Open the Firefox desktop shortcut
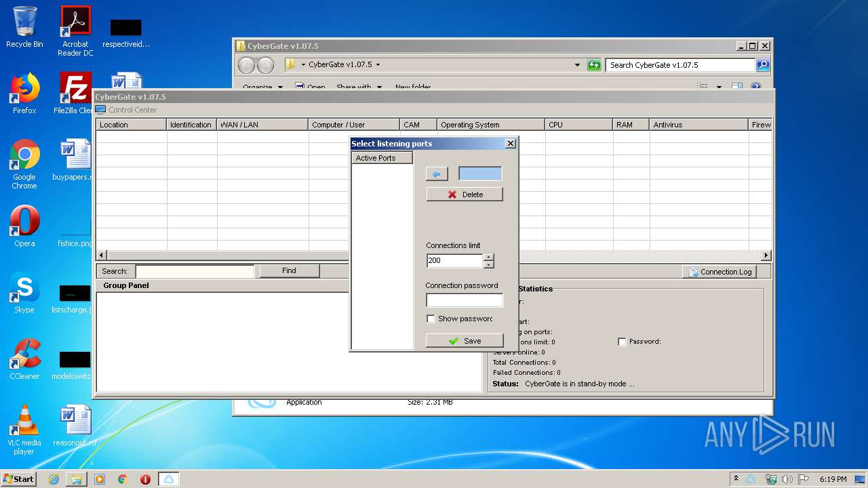 point(24,94)
